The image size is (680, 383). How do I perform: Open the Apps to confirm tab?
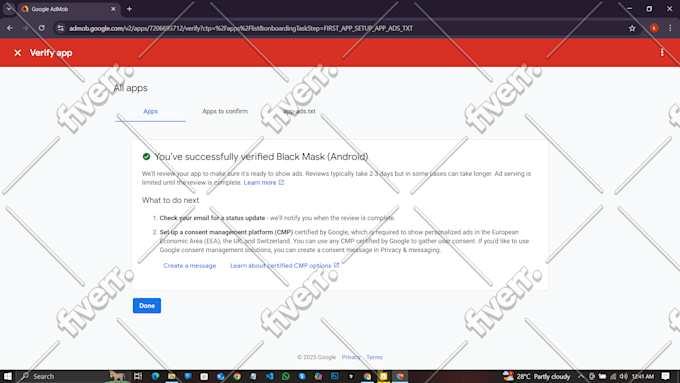pyautogui.click(x=225, y=111)
